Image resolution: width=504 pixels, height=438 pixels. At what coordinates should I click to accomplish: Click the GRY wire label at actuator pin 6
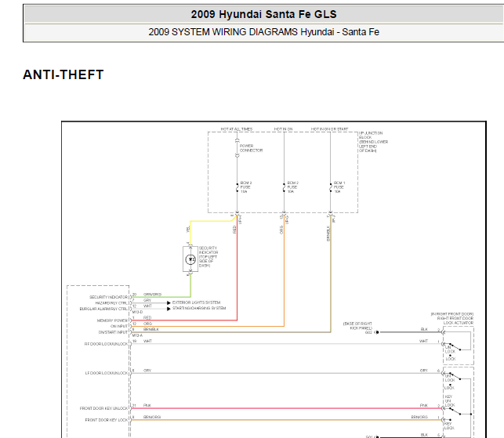424,371
